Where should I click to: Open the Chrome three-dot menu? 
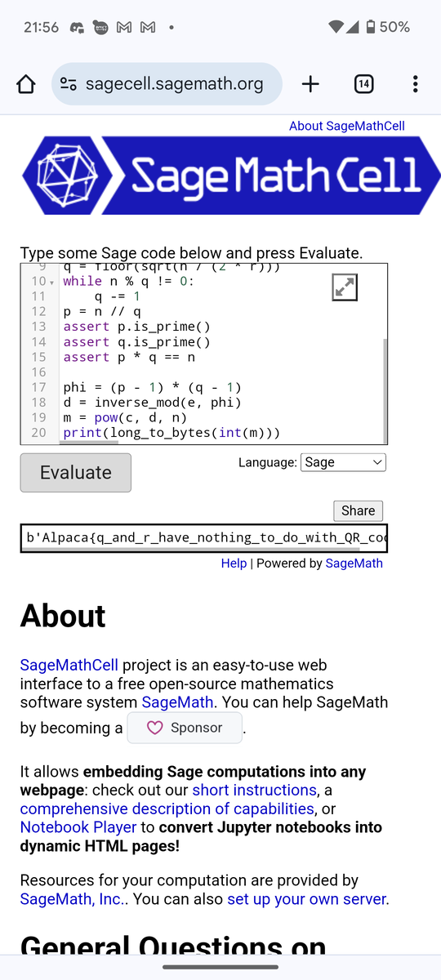coord(415,84)
